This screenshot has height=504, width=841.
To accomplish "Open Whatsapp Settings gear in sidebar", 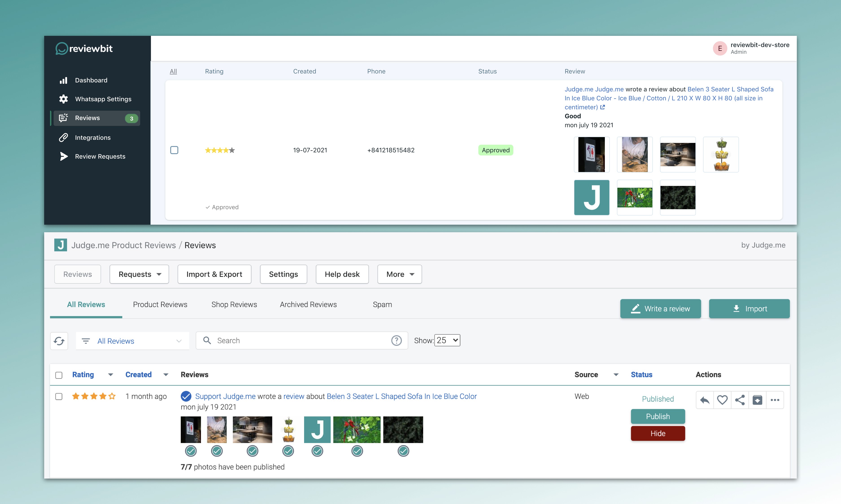I will (63, 99).
